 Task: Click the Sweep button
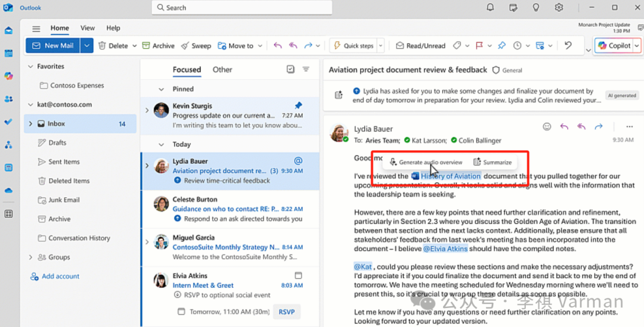[x=196, y=45]
